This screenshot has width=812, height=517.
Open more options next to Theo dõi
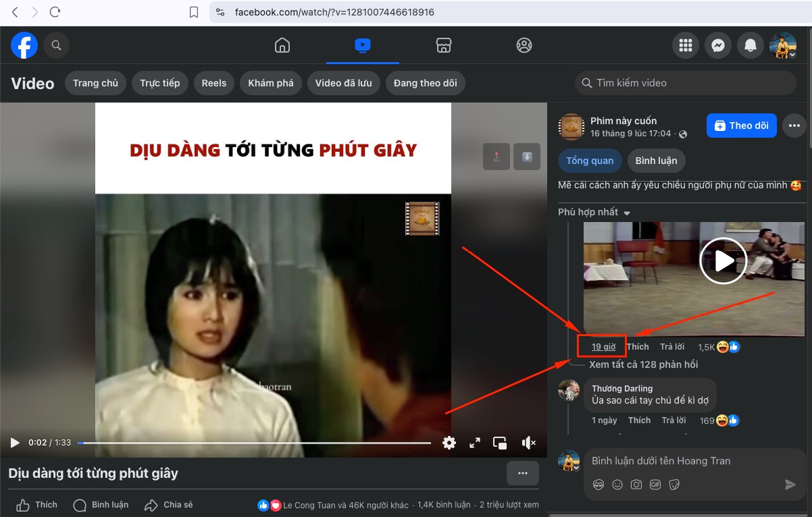(x=794, y=126)
